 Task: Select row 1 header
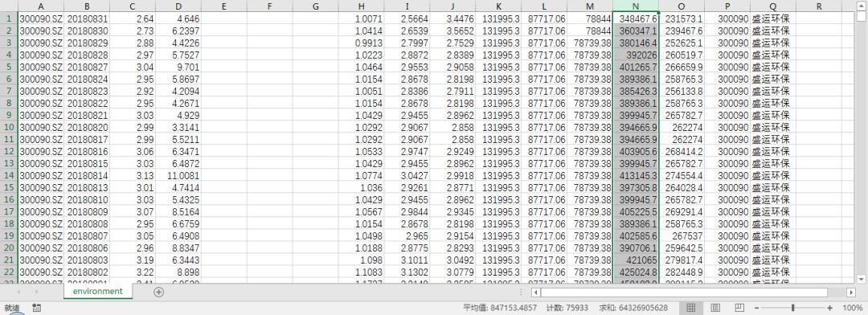coord(9,18)
